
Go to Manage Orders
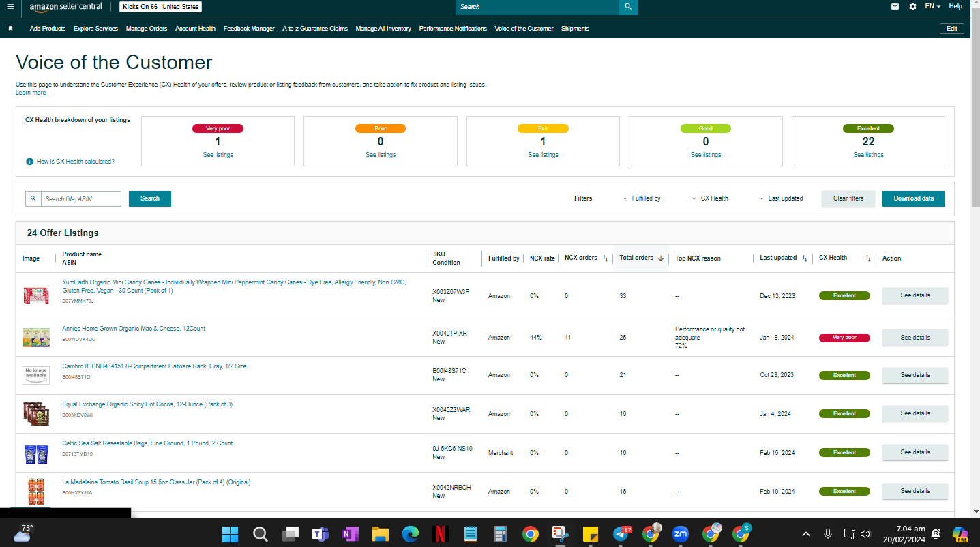point(147,29)
